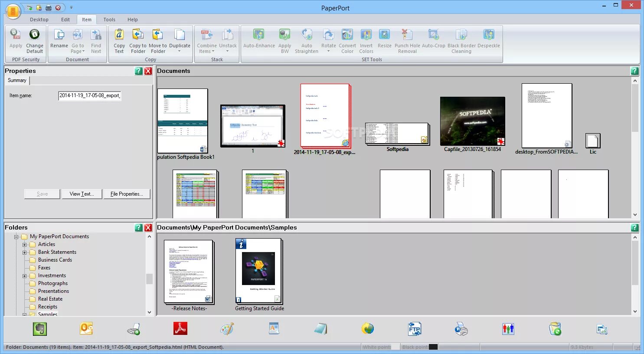Click the red undo icon in quick access toolbar

pos(58,8)
